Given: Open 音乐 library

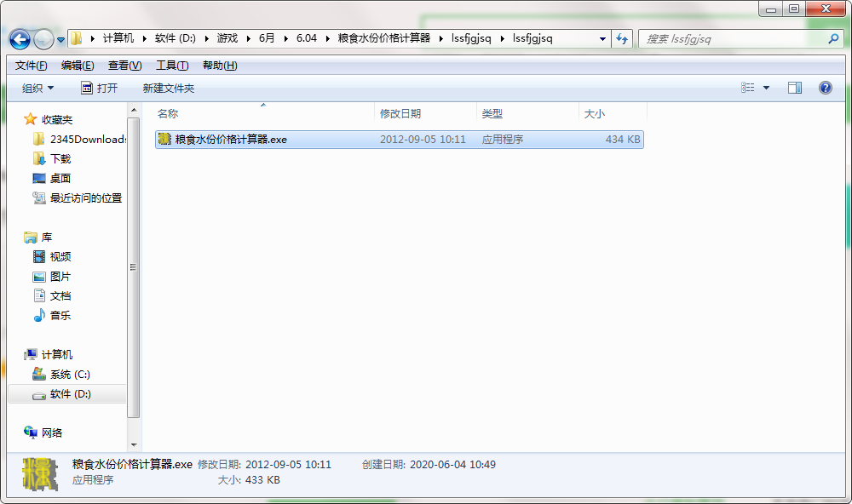Looking at the screenshot, I should [x=52, y=316].
